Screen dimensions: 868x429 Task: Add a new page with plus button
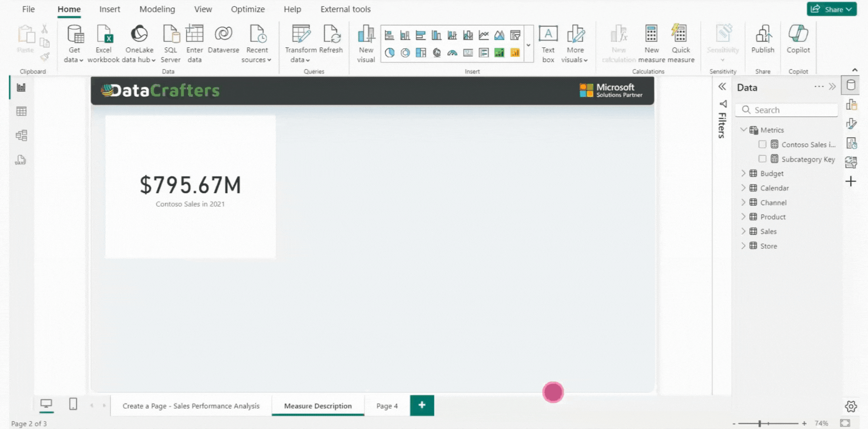(x=422, y=405)
